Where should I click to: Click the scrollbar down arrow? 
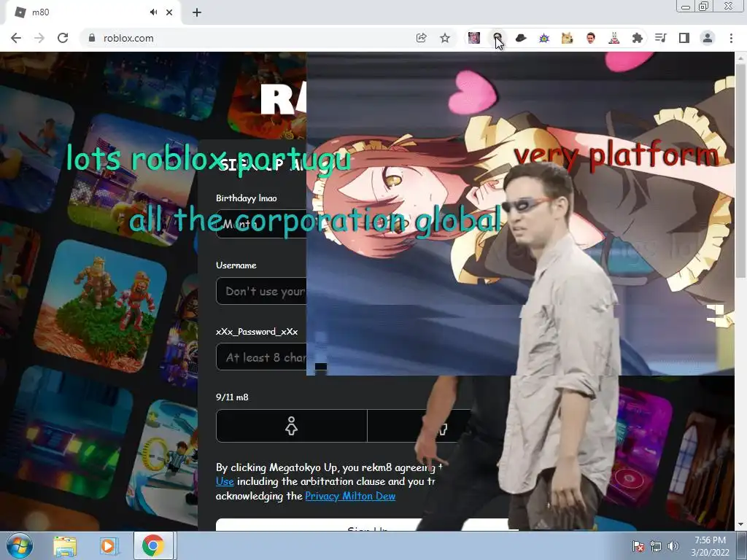740,524
